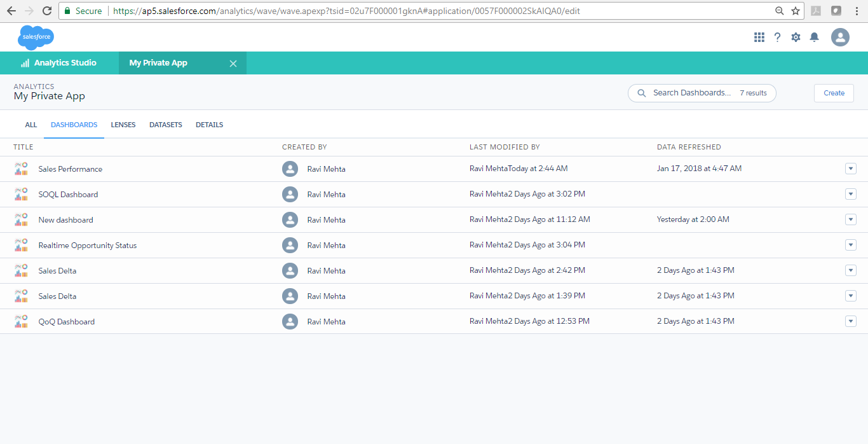Open your user avatar in the header
This screenshot has width=868, height=444.
[840, 37]
